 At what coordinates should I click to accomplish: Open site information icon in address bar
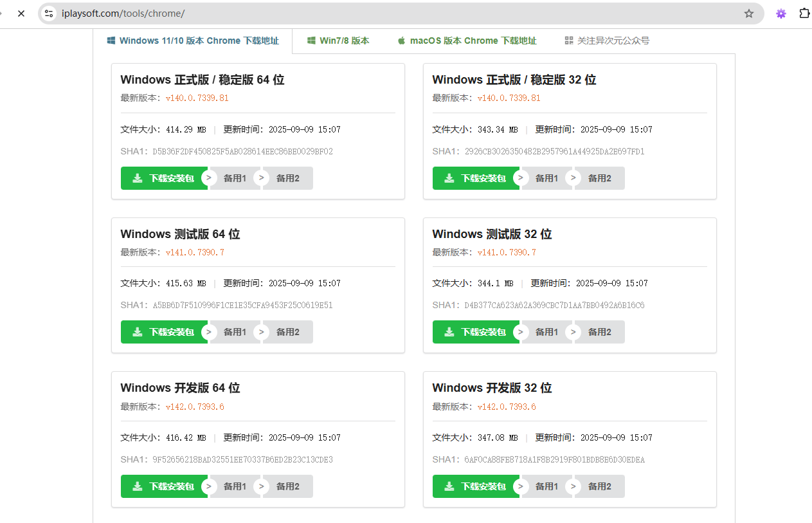pyautogui.click(x=49, y=14)
